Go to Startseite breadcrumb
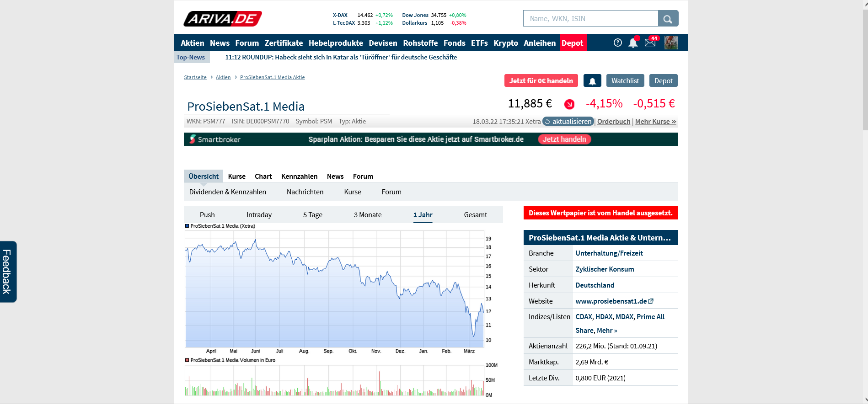The image size is (868, 406). point(195,77)
